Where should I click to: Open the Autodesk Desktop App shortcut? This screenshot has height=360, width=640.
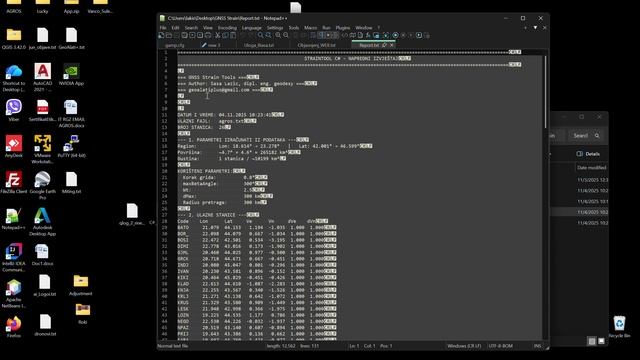click(42, 222)
